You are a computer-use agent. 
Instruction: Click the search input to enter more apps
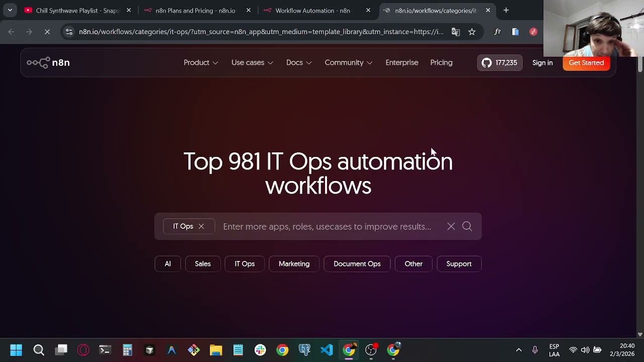[327, 226]
